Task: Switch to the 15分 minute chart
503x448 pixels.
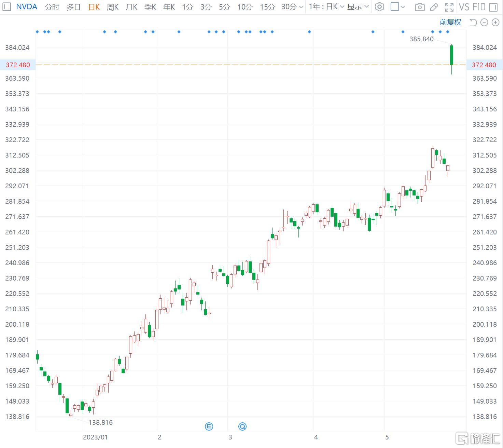Action: (x=267, y=7)
